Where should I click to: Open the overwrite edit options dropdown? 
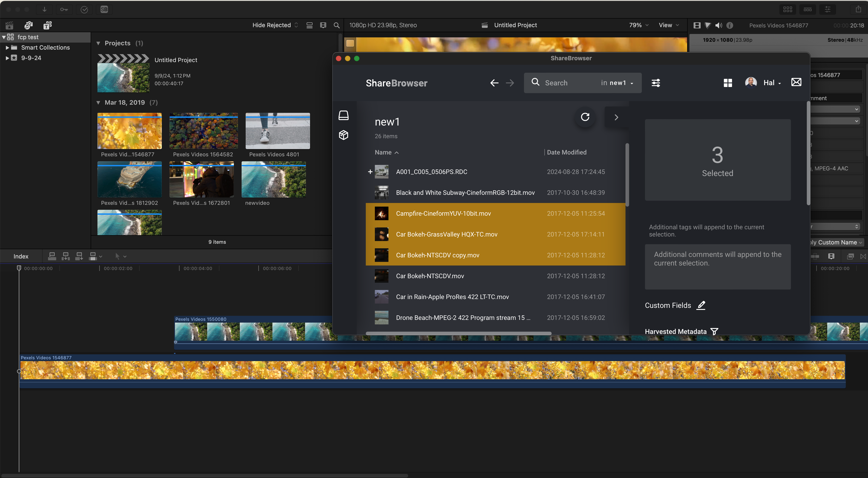pos(95,256)
